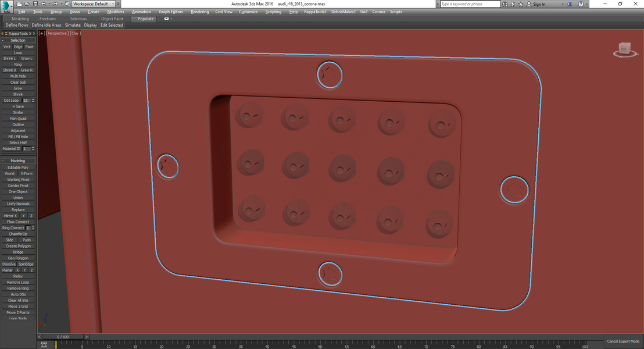
Task: Click the Project Folder icon next to Redo
Action: point(68,3)
